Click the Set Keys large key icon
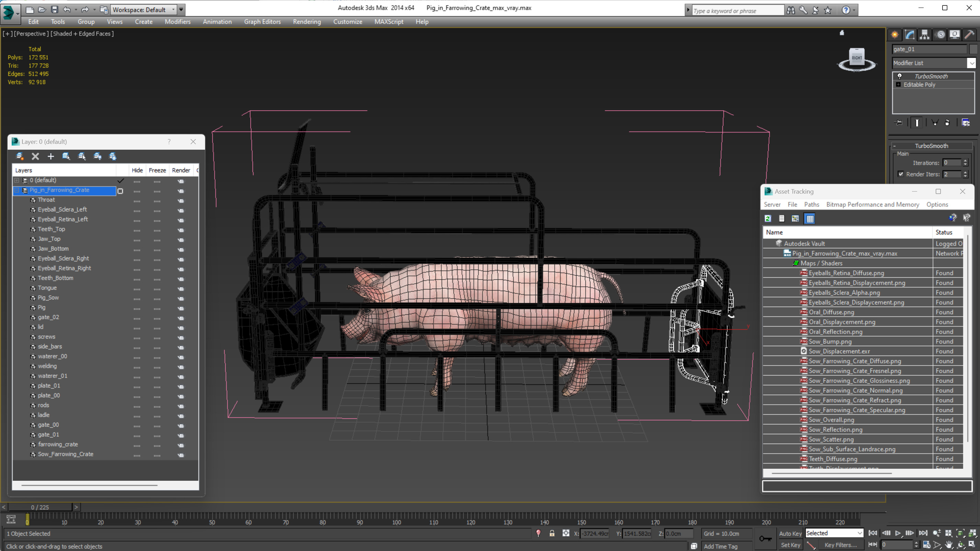 [765, 539]
